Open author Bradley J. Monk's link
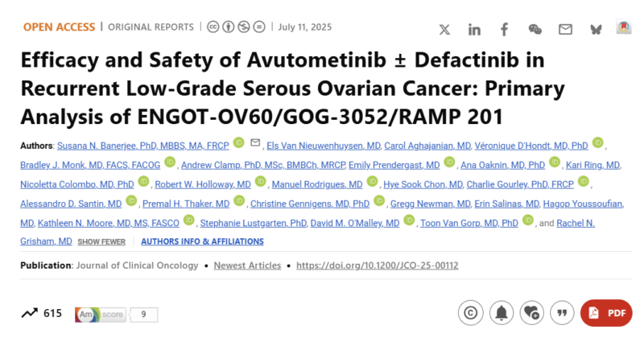 pos(90,165)
